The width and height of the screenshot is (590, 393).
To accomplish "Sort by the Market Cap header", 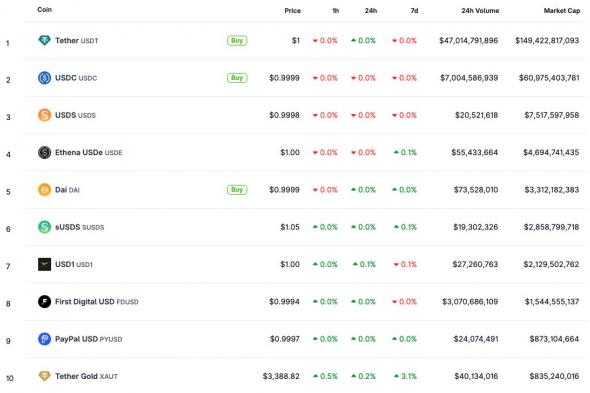I will [x=562, y=11].
